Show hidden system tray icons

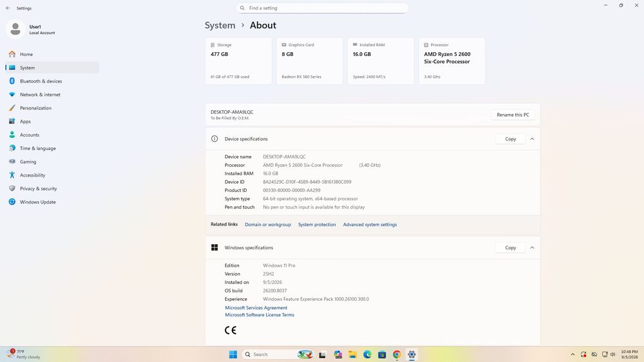(x=573, y=355)
